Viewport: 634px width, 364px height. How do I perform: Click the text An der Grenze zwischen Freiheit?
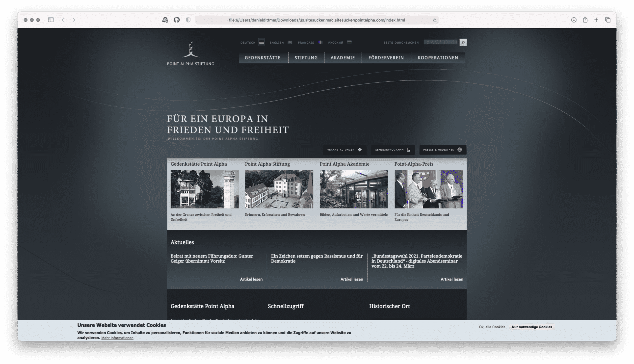point(201,217)
